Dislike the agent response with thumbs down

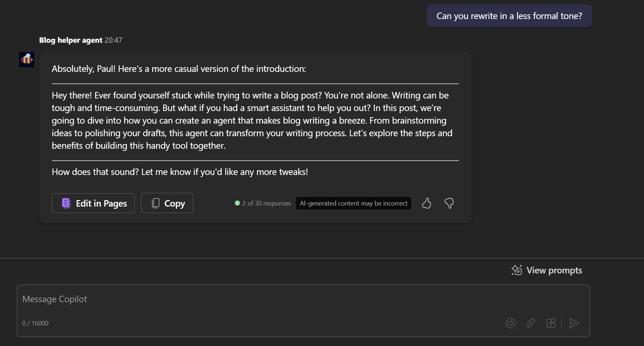(x=449, y=203)
